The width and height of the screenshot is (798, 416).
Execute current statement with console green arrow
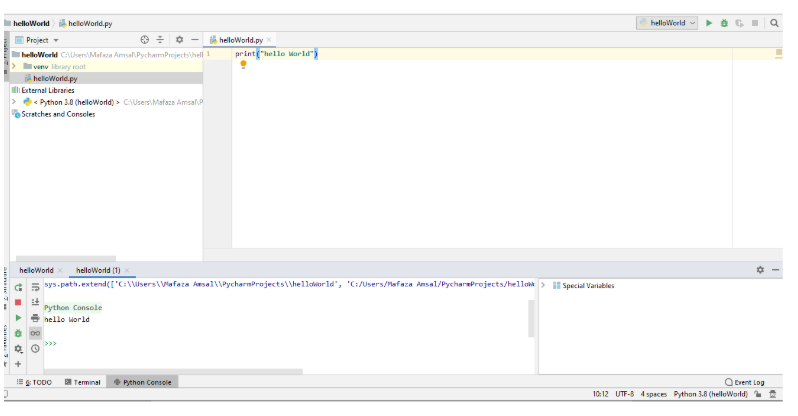(x=18, y=318)
